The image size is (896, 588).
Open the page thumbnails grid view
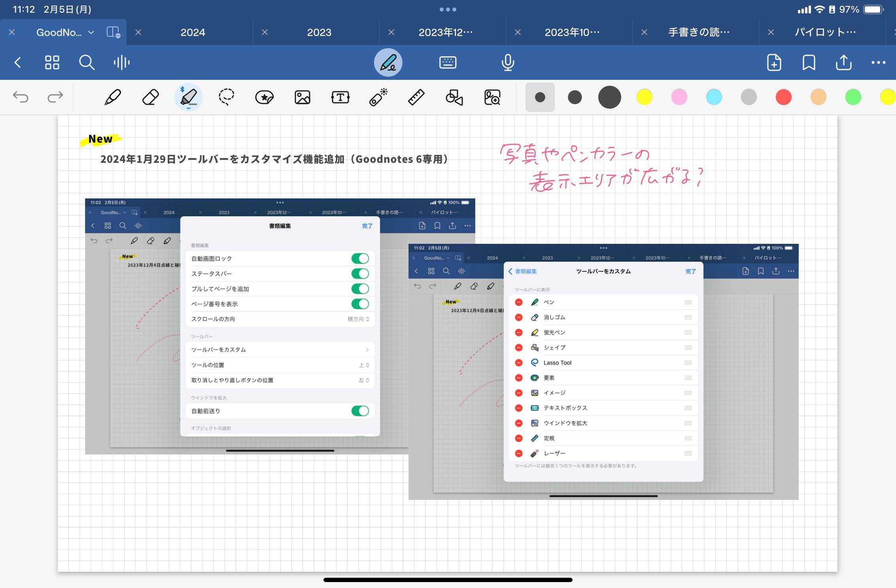[x=52, y=62]
